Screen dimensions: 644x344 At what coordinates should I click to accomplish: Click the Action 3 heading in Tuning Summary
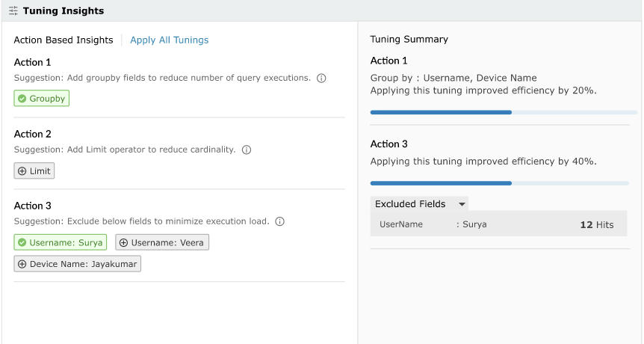pyautogui.click(x=389, y=144)
